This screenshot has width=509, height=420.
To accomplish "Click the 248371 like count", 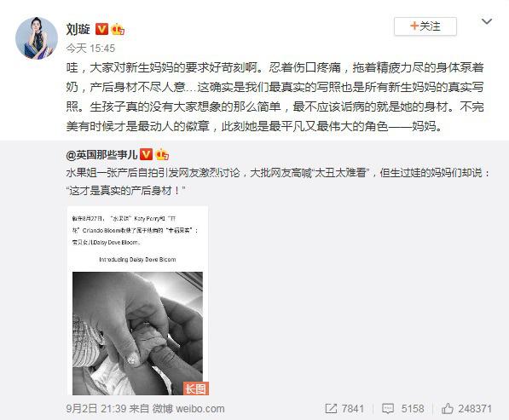I will click(x=475, y=408).
